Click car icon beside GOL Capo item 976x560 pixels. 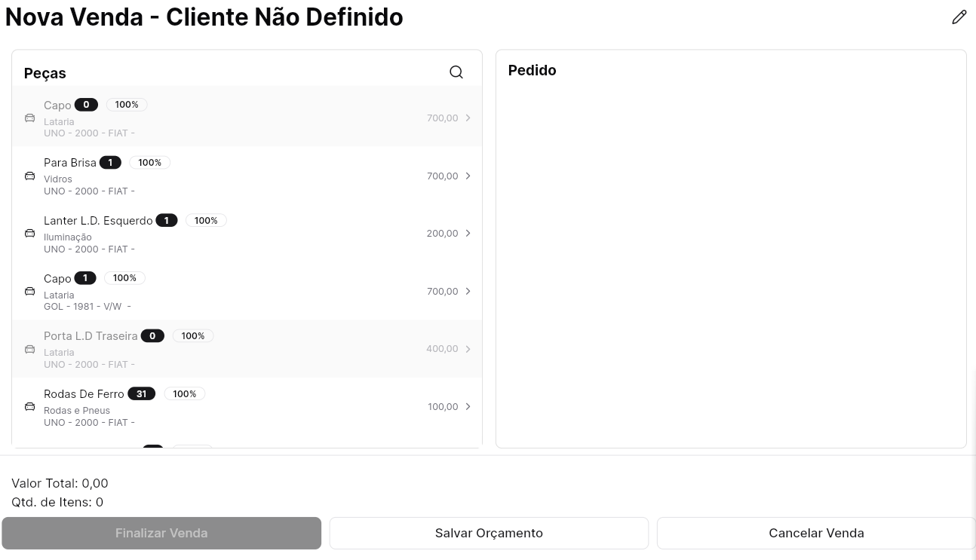click(29, 291)
